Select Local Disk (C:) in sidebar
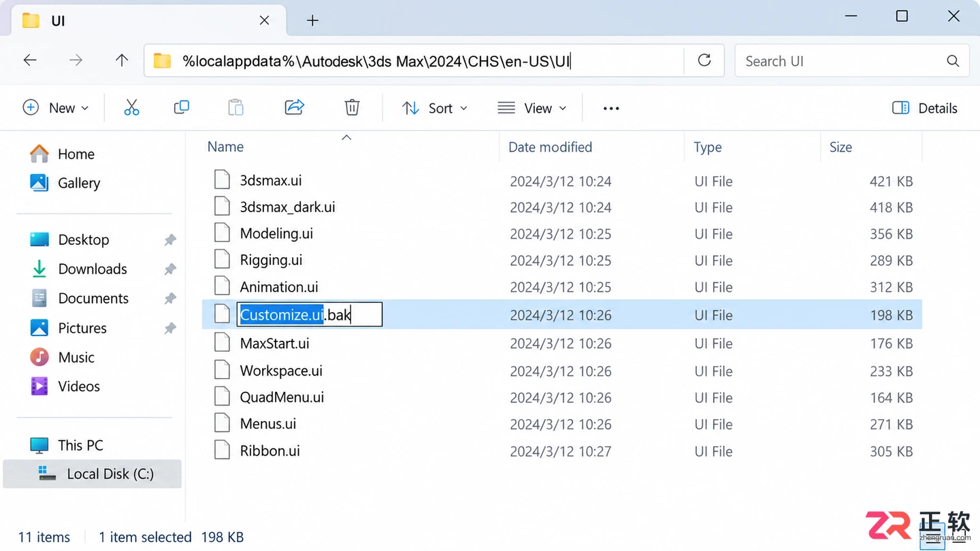This screenshot has width=980, height=551. 93,474
